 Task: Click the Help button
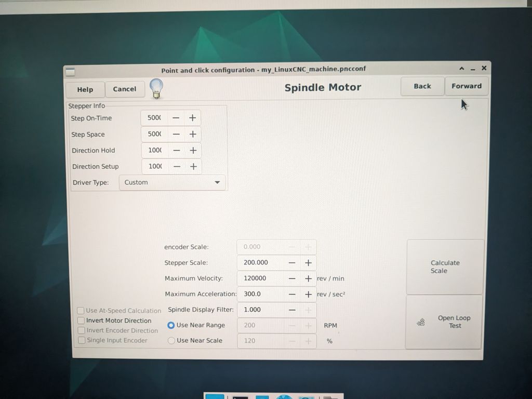(x=85, y=89)
